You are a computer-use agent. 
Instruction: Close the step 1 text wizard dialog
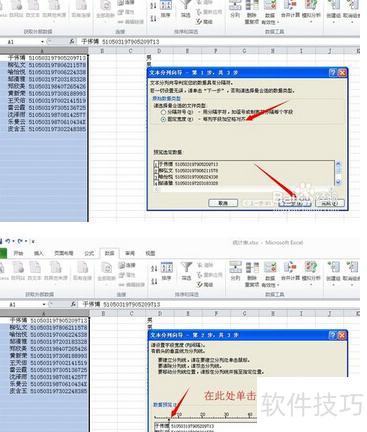(342, 73)
